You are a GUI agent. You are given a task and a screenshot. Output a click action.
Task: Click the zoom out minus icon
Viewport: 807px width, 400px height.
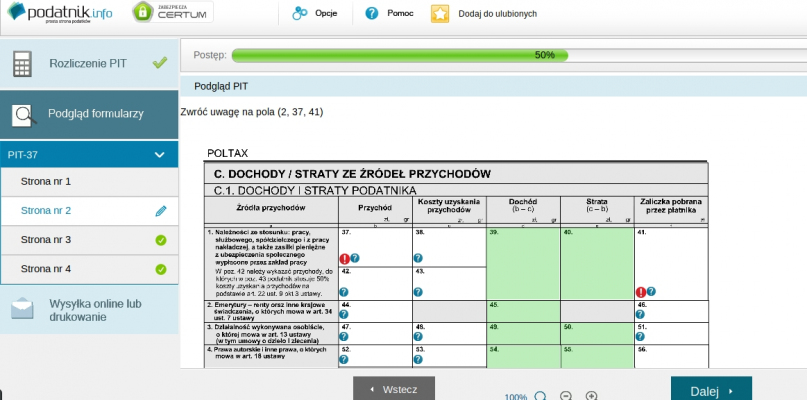click(x=566, y=396)
